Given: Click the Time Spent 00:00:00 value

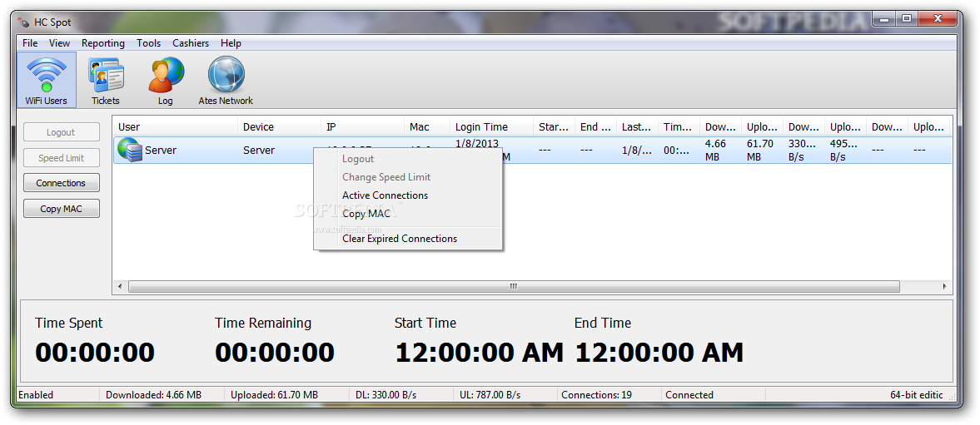Looking at the screenshot, I should 95,353.
